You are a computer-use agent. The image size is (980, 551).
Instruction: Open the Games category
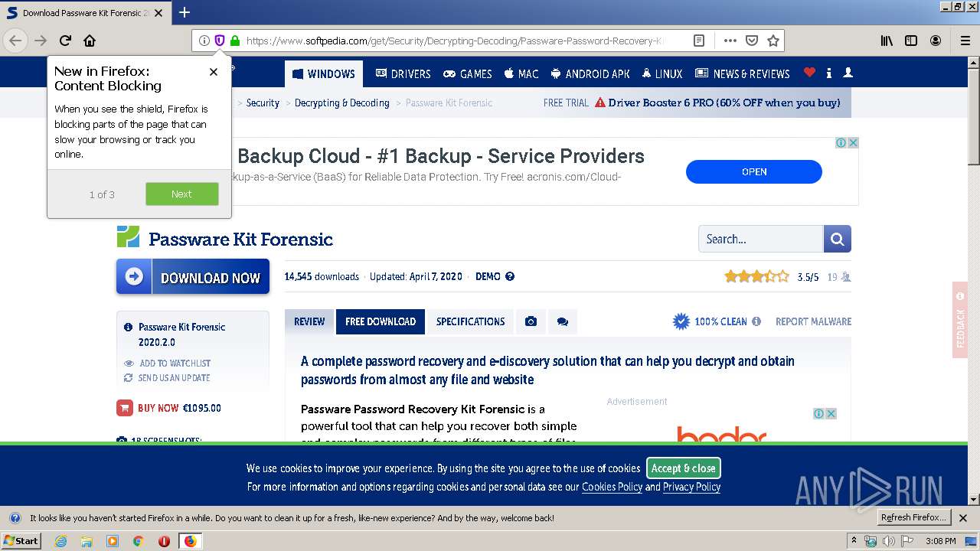[468, 74]
